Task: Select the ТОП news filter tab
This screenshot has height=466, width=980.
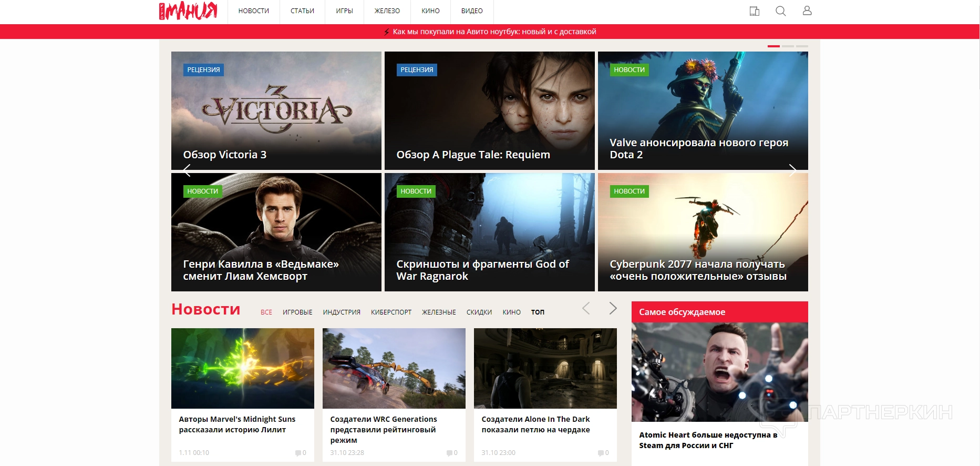Action: click(x=538, y=312)
